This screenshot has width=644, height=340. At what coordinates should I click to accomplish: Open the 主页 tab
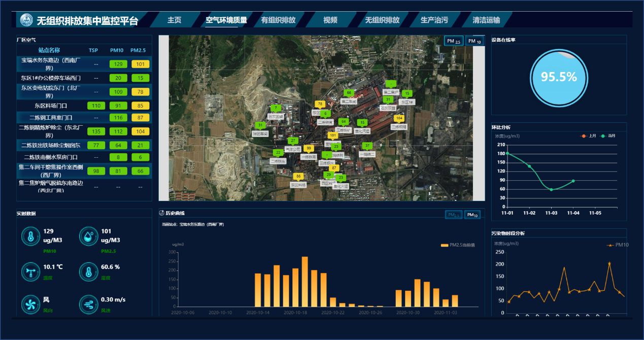coord(174,20)
